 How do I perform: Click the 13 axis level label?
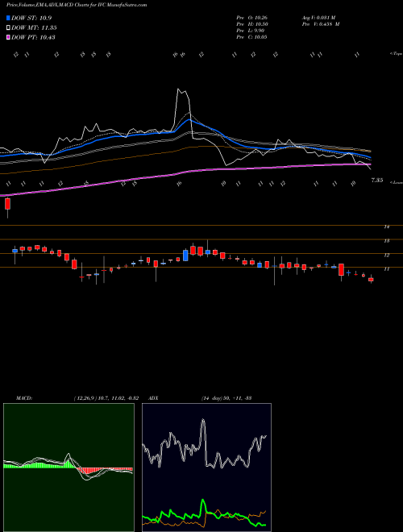(x=386, y=241)
